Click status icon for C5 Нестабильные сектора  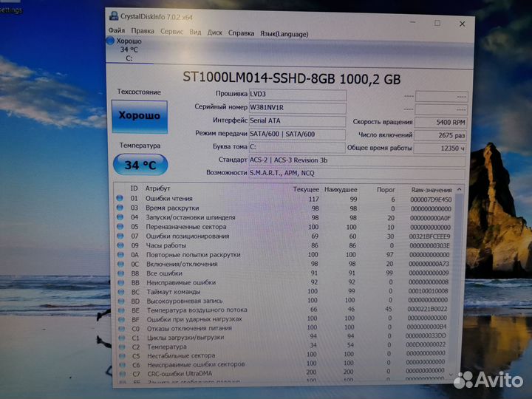[x=122, y=356]
